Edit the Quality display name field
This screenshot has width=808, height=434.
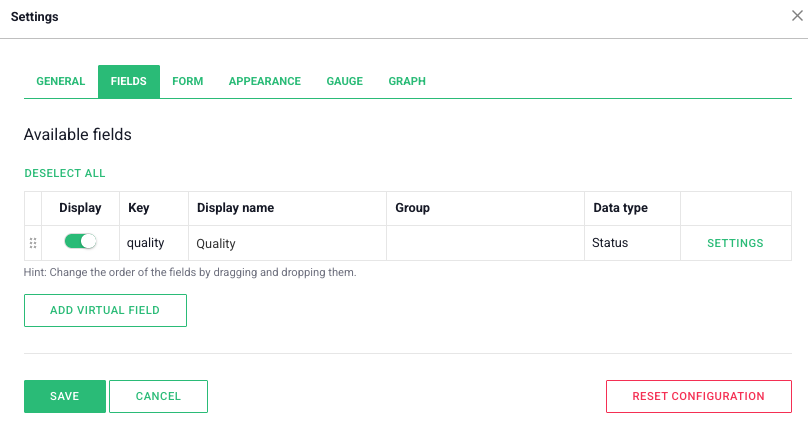pos(286,243)
